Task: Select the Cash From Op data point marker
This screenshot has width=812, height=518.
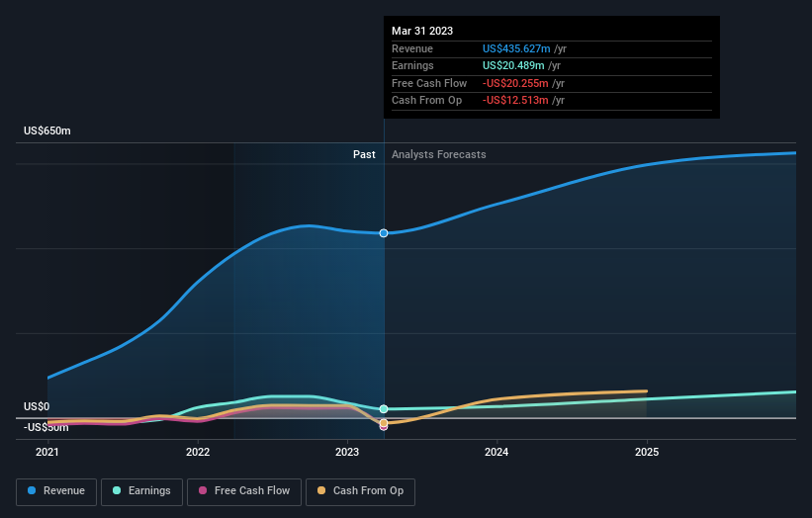Action: coord(384,423)
